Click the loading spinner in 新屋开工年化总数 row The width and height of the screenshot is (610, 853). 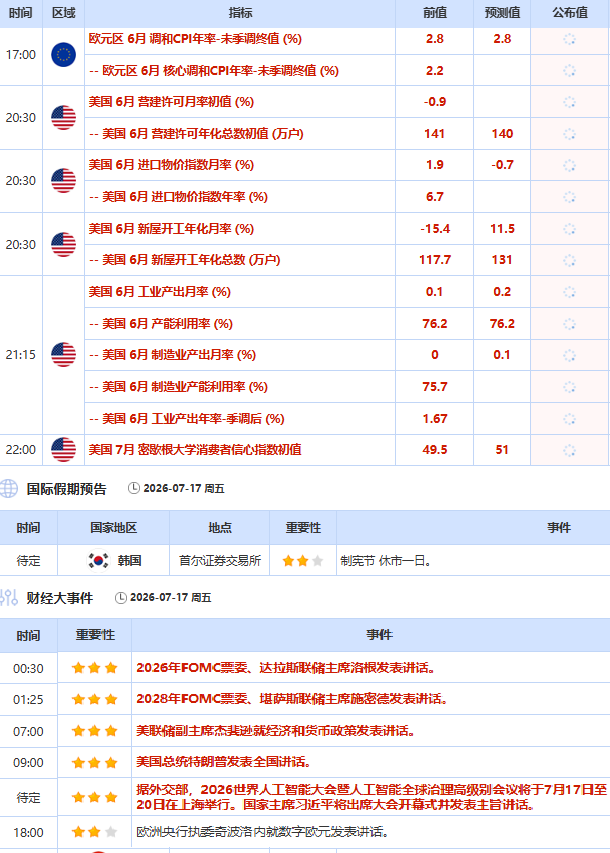(x=569, y=260)
